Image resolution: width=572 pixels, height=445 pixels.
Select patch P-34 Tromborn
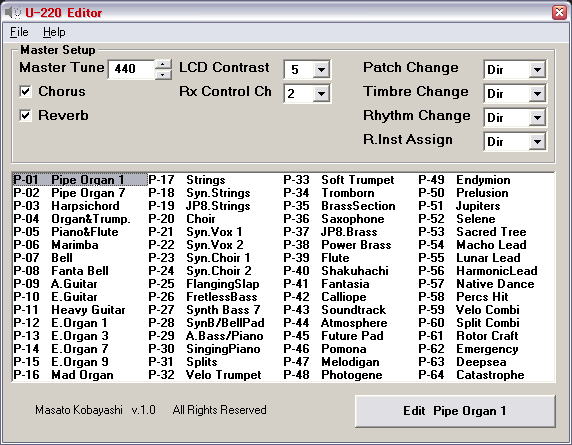coord(350,193)
